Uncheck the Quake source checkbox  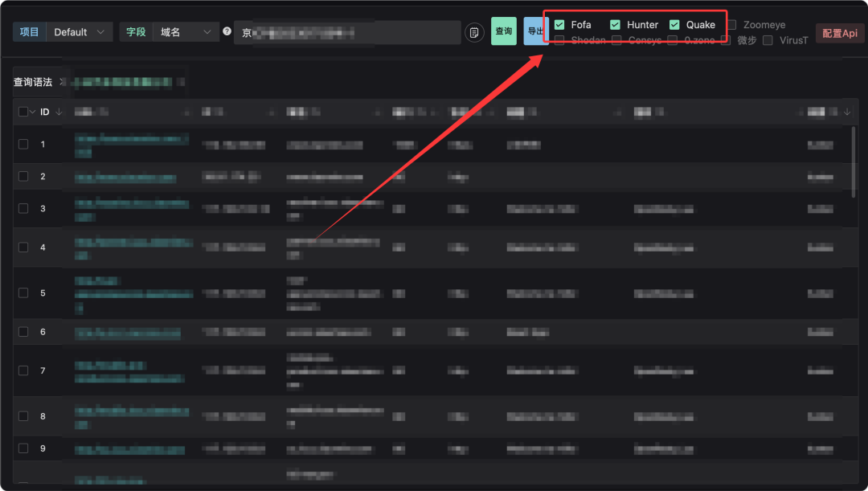coord(674,24)
